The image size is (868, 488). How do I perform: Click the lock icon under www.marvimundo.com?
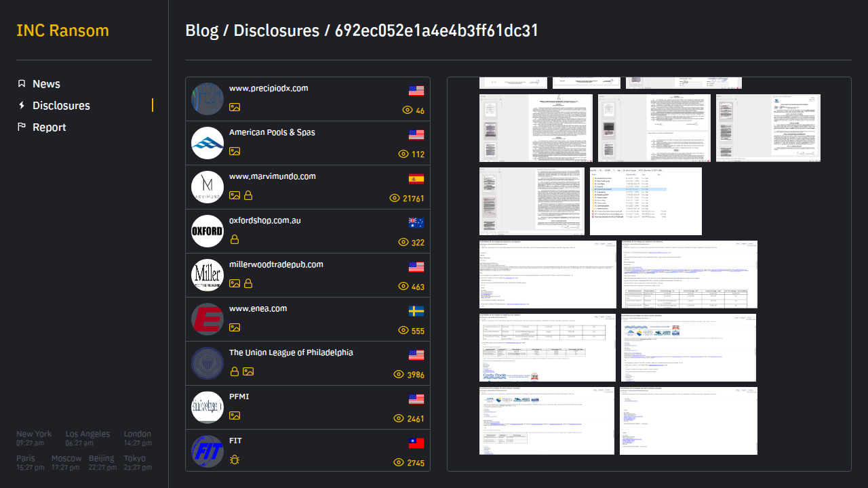[x=248, y=195]
